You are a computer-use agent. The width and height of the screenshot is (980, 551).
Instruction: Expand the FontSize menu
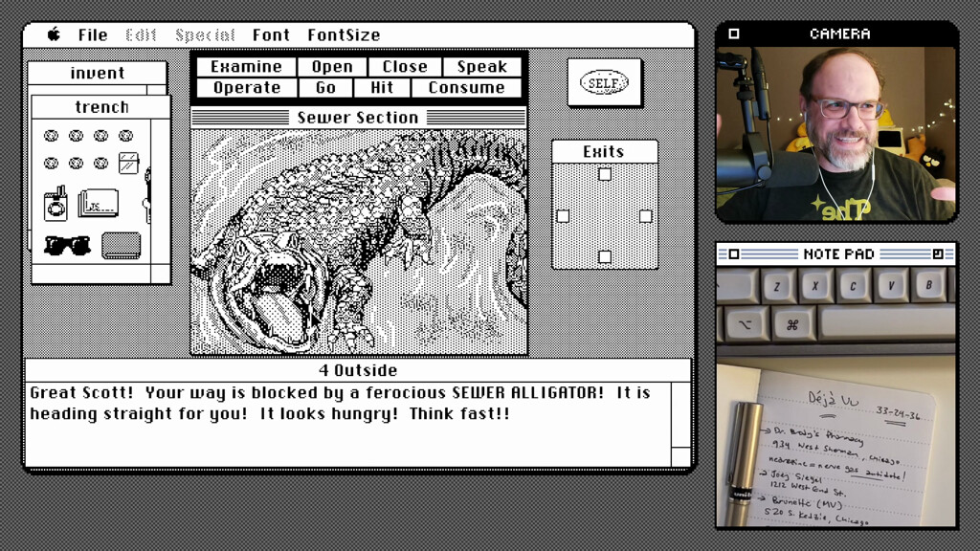point(344,35)
